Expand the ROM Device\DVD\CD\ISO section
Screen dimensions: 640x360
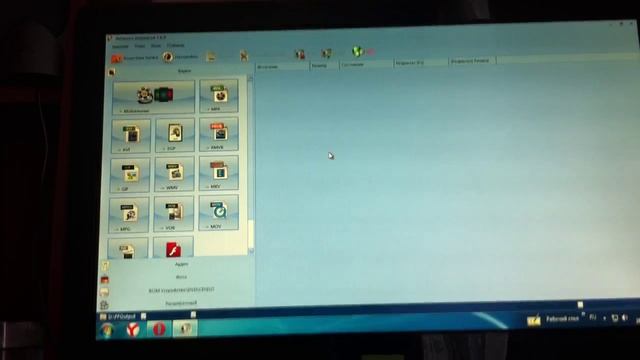181,290
